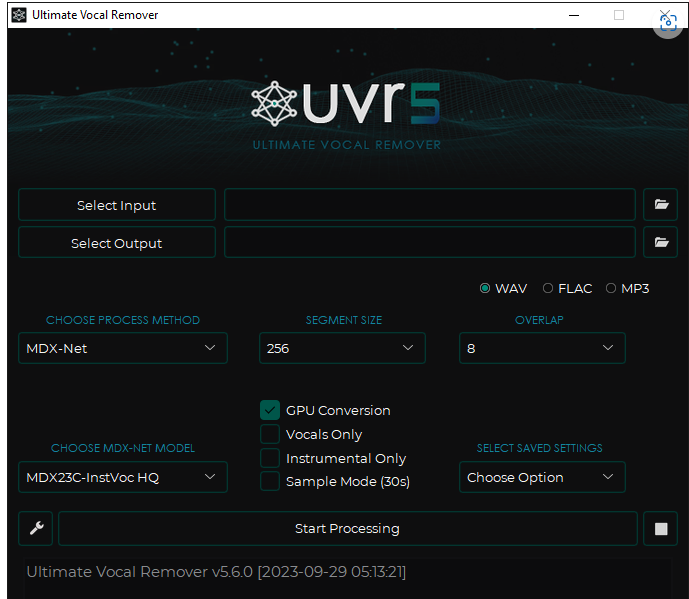Open Overlap dropdown showing 8

tap(542, 348)
